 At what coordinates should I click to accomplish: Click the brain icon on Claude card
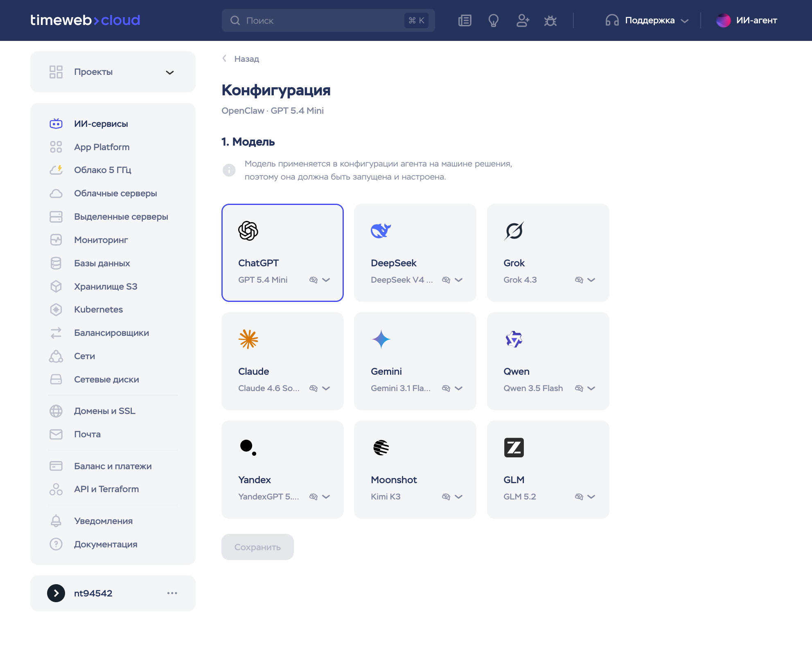314,388
